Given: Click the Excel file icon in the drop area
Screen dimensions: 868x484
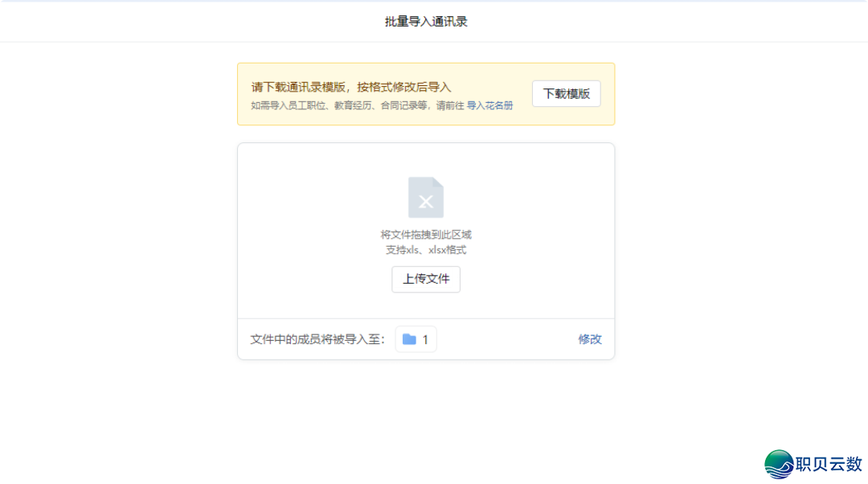Looking at the screenshot, I should coord(426,197).
